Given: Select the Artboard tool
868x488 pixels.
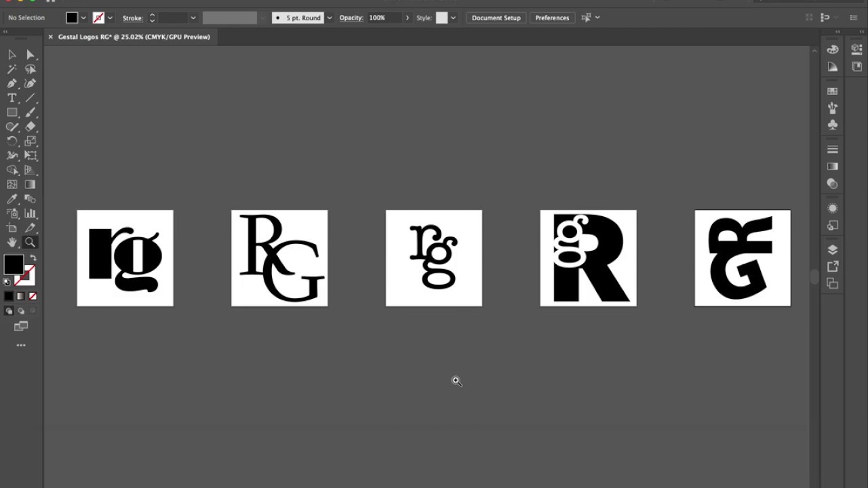Looking at the screenshot, I should (12, 228).
